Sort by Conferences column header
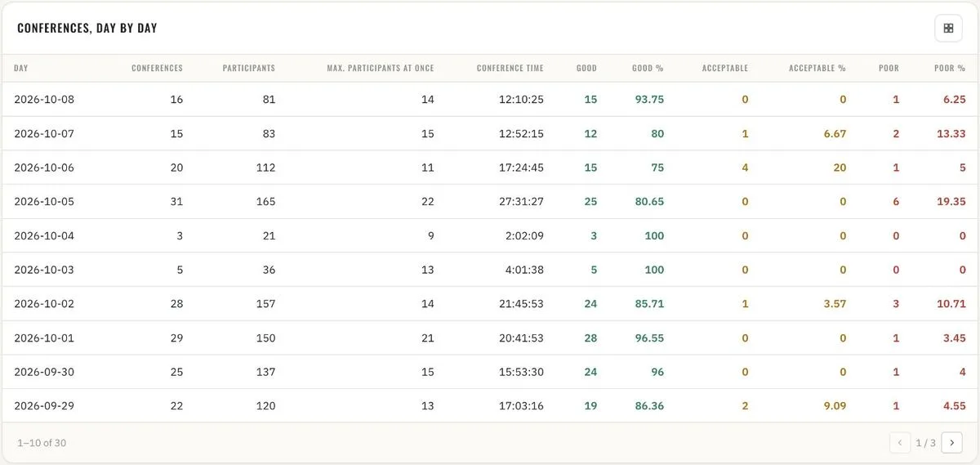980x465 pixels. [x=157, y=68]
